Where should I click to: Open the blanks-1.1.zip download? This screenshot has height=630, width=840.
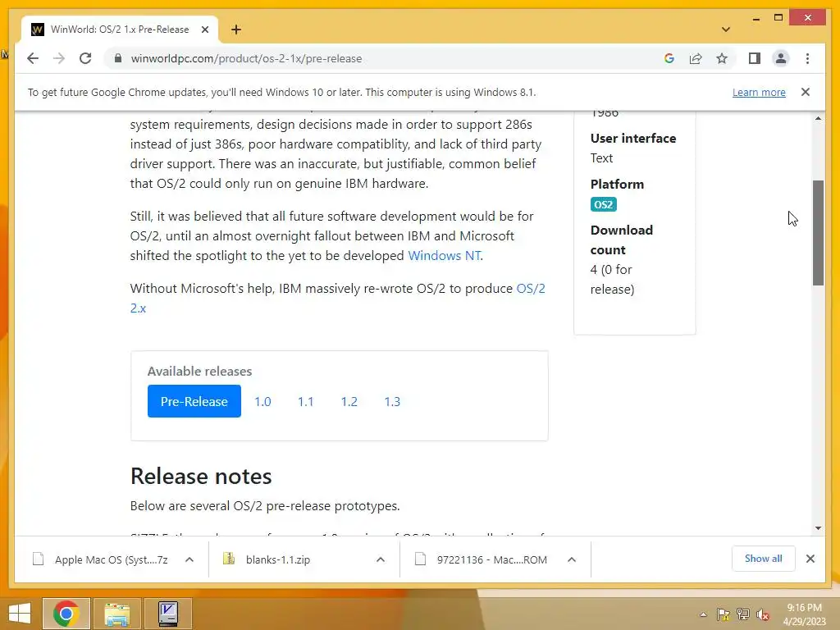point(267,559)
